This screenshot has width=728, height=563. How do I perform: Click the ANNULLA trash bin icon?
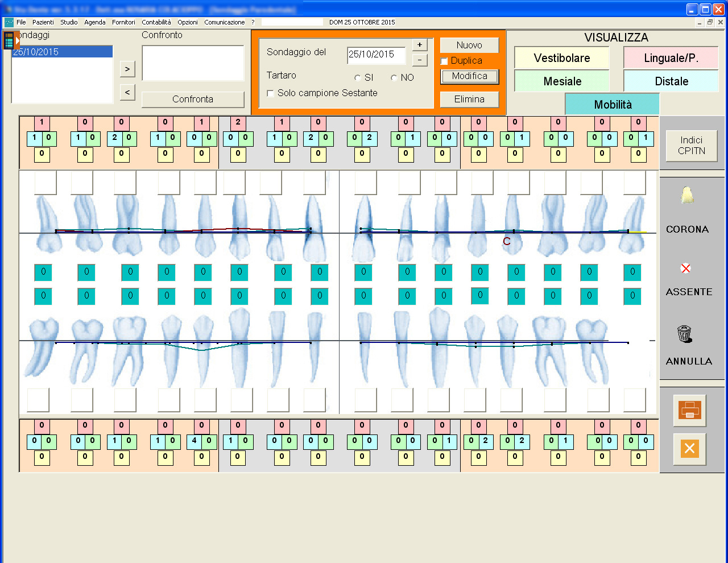coord(684,334)
